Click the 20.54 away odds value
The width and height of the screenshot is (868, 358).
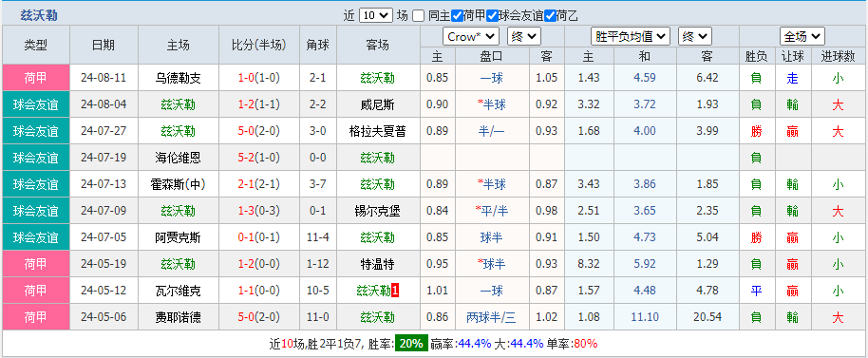click(x=707, y=317)
